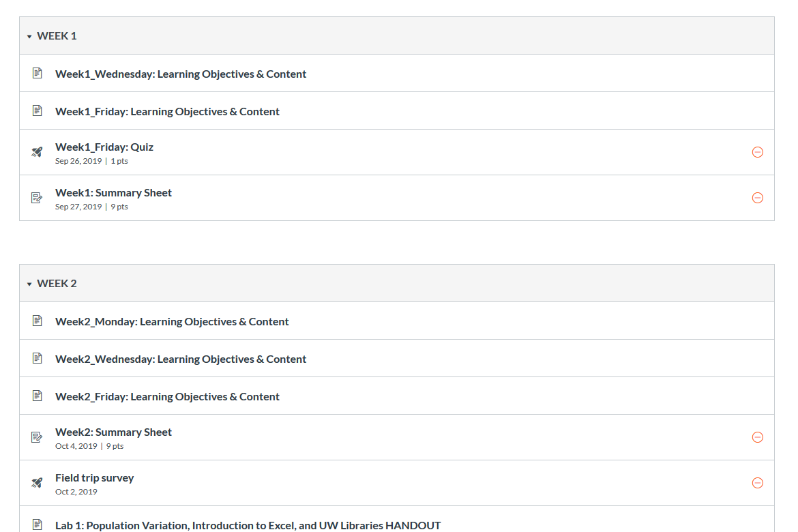798x532 pixels.
Task: Open Week1: Summary Sheet assignment
Action: click(113, 193)
